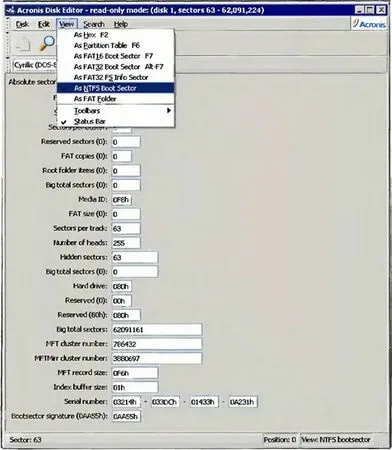Image resolution: width=392 pixels, height=450 pixels.
Task: Select As NTFS Boot Sector entry
Action: click(116, 88)
